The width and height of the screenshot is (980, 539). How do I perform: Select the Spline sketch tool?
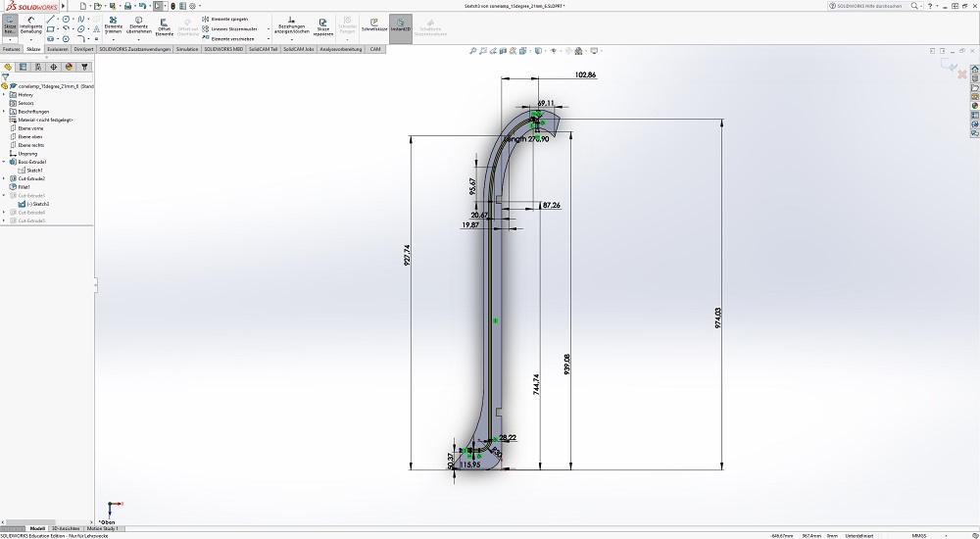coord(81,20)
